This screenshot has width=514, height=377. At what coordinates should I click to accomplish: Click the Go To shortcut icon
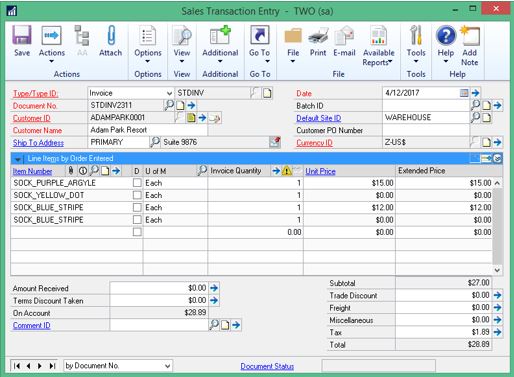click(x=259, y=35)
